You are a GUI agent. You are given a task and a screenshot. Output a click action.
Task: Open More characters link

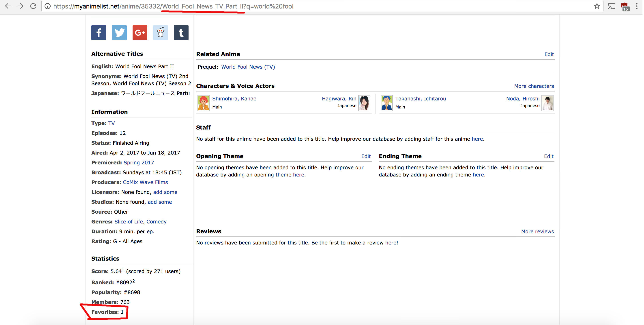click(534, 86)
